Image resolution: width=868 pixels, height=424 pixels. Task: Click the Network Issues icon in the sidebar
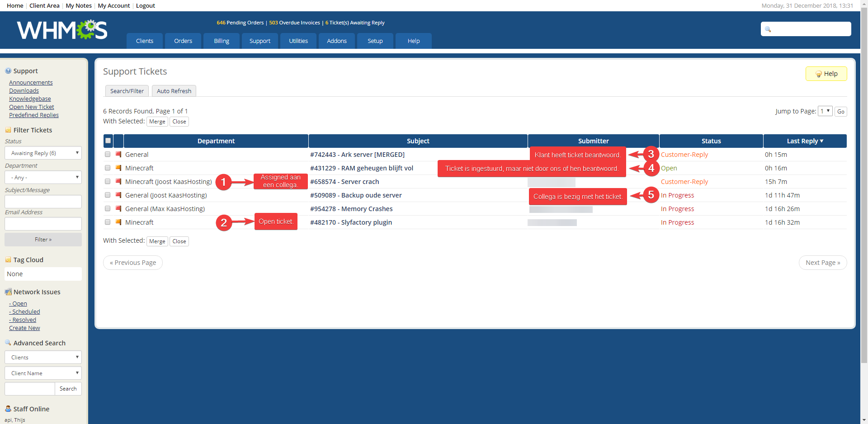tap(8, 292)
